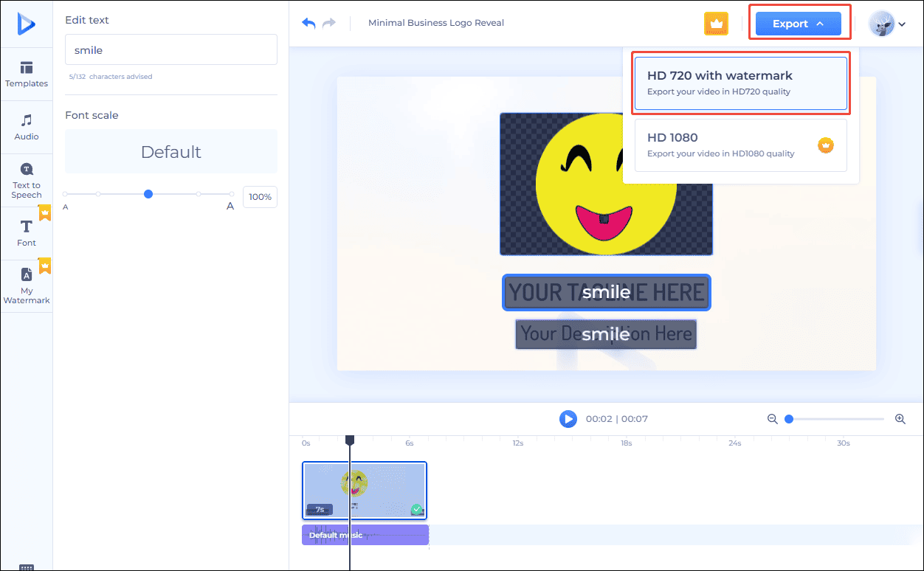Select HD 1080 export quality
Viewport: 924px width, 571px height.
point(740,145)
